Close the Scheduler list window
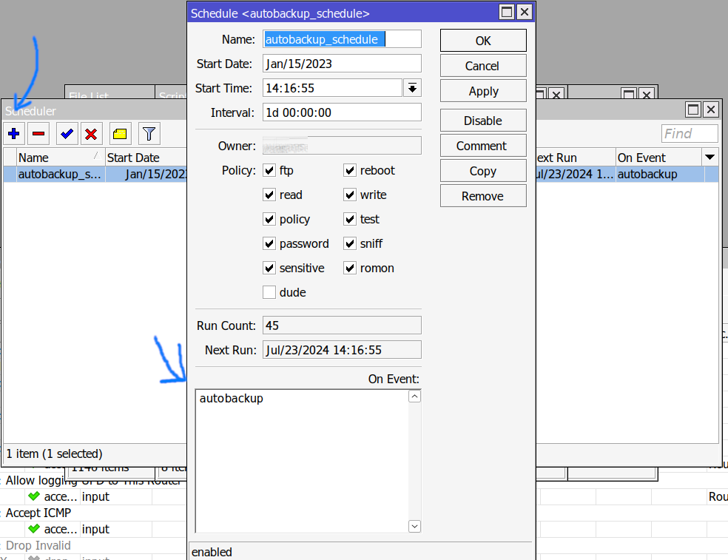This screenshot has width=728, height=560. point(710,109)
